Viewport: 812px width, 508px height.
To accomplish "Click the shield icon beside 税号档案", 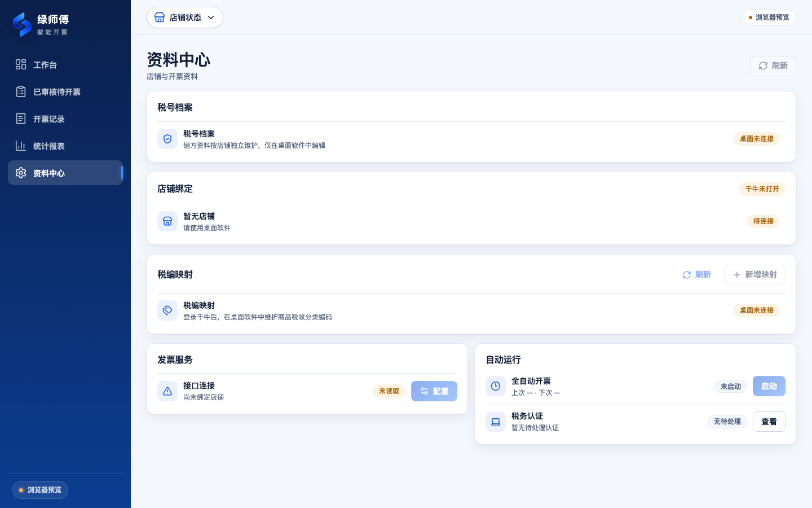I will coord(167,139).
